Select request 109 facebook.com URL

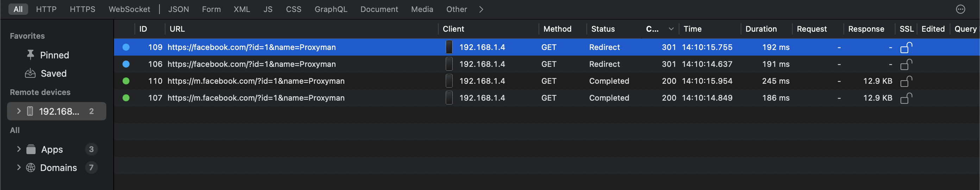coord(251,47)
